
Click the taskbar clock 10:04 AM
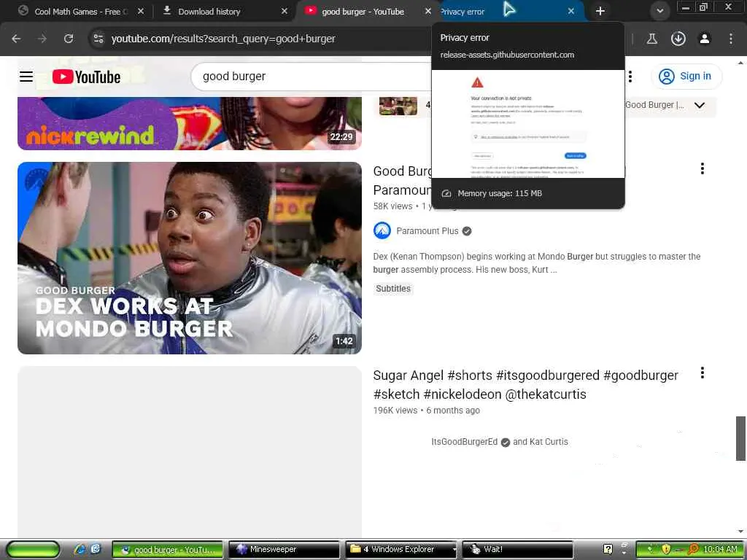[720, 549]
